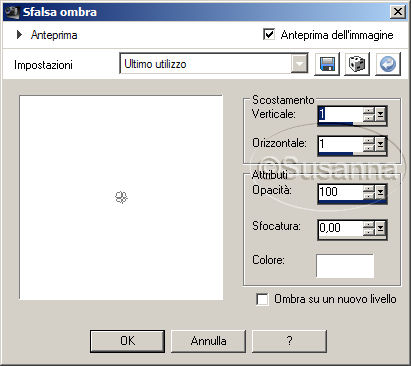
Task: Reset to default with the blue arrow icon
Action: coord(388,64)
